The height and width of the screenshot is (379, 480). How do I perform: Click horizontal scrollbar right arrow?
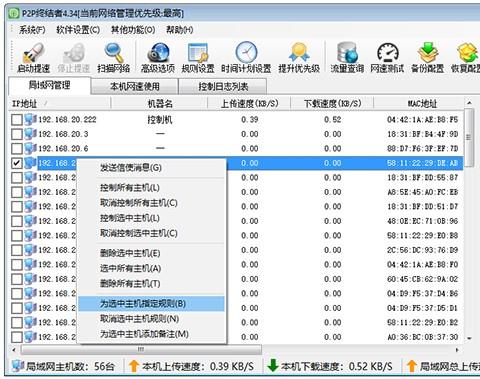point(457,350)
